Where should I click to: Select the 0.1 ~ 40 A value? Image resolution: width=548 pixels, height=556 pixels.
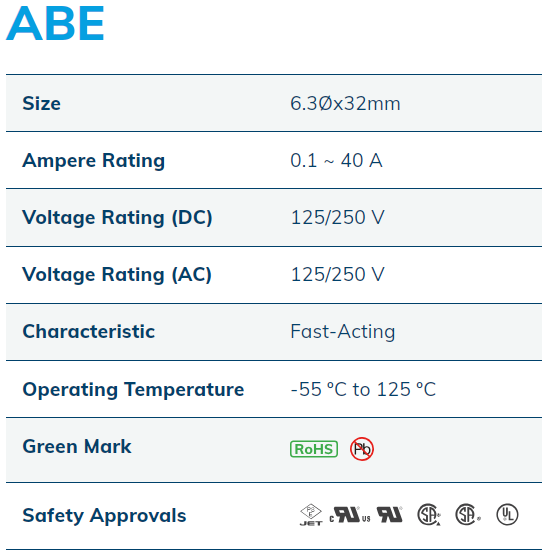pos(336,160)
